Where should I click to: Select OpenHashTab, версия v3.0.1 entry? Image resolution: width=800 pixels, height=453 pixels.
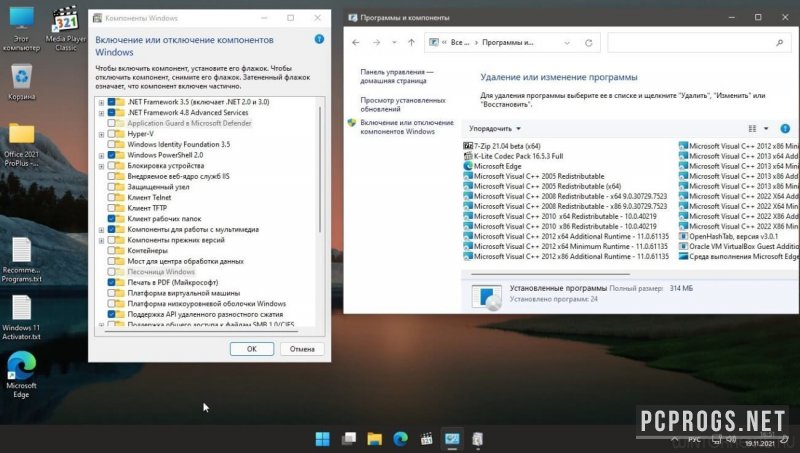729,236
